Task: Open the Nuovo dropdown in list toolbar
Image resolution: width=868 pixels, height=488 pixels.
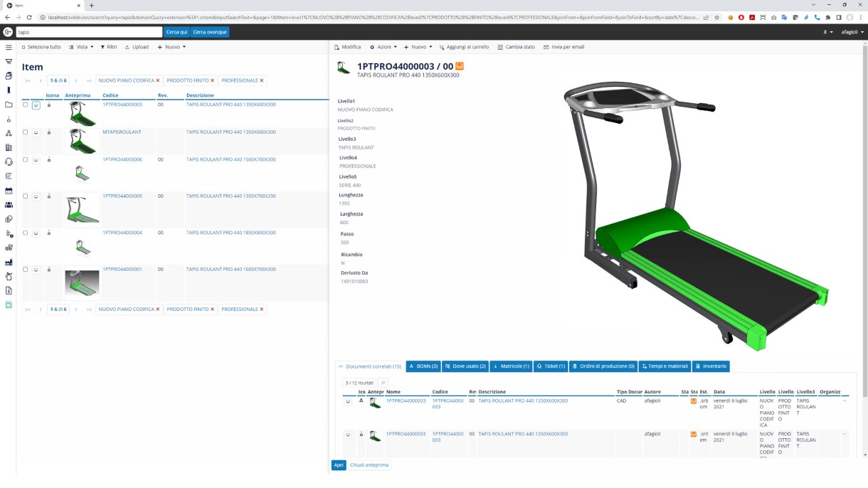Action: click(171, 47)
